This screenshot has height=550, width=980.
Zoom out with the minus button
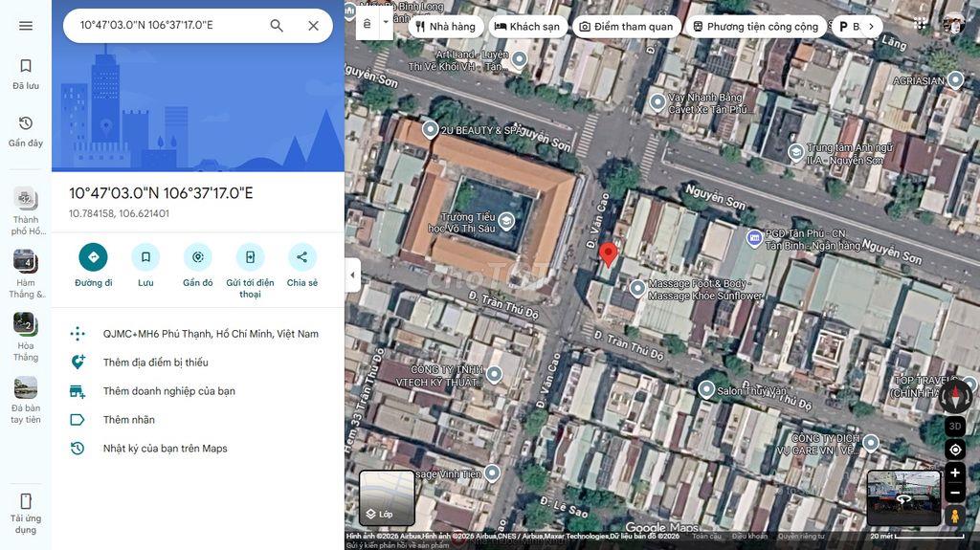click(x=955, y=494)
